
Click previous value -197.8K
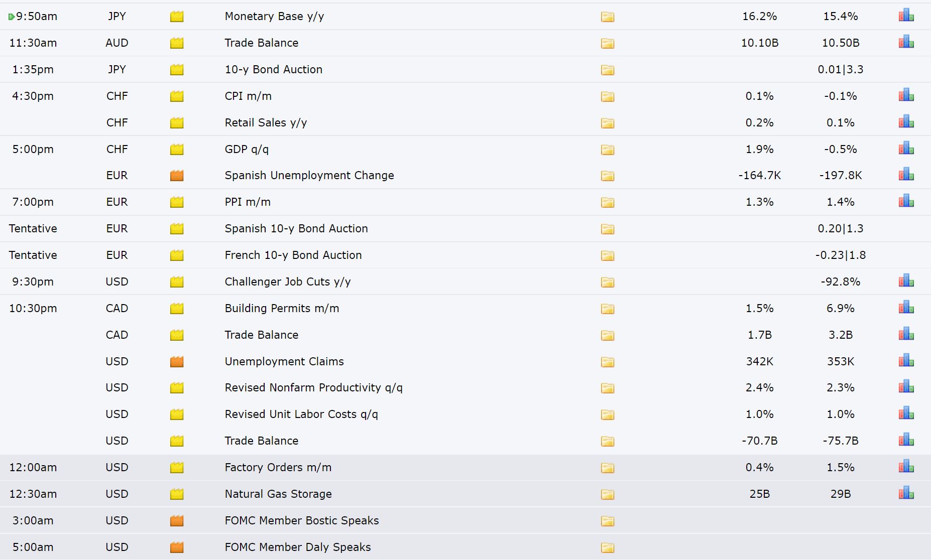841,175
